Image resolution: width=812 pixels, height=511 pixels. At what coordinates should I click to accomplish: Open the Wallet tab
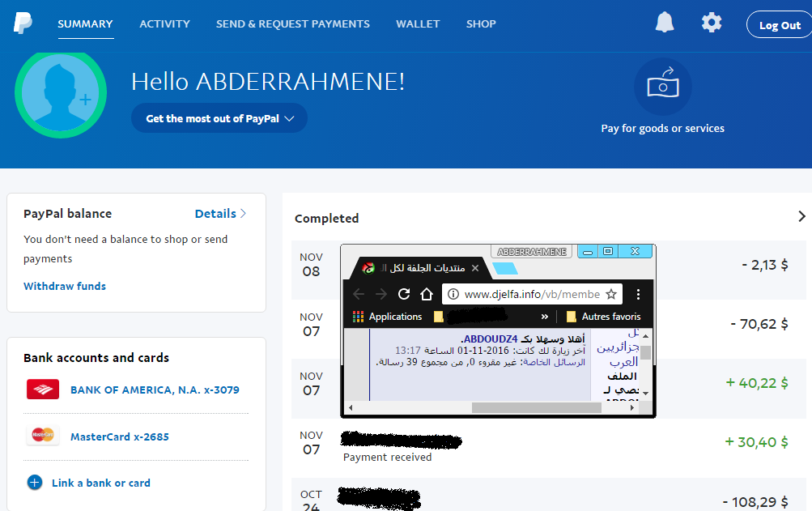[x=418, y=24]
